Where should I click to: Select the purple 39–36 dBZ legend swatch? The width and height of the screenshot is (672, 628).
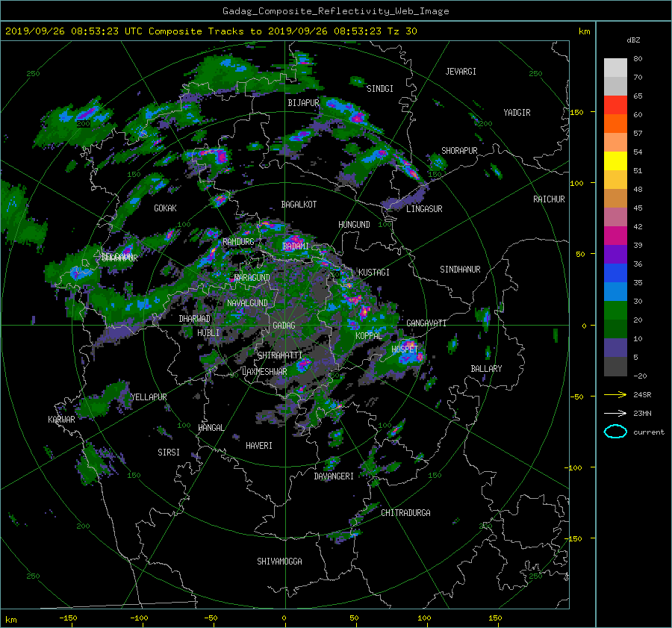coord(615,255)
